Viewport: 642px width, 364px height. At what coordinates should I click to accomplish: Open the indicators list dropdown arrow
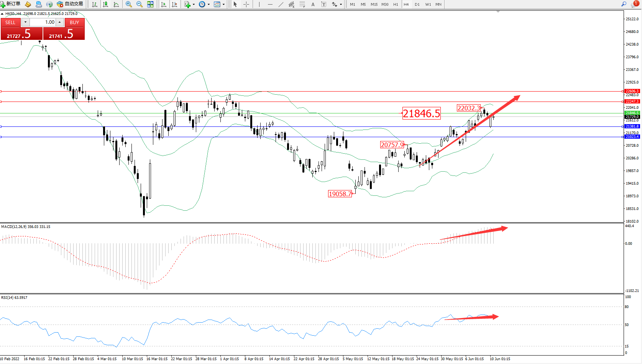click(194, 5)
